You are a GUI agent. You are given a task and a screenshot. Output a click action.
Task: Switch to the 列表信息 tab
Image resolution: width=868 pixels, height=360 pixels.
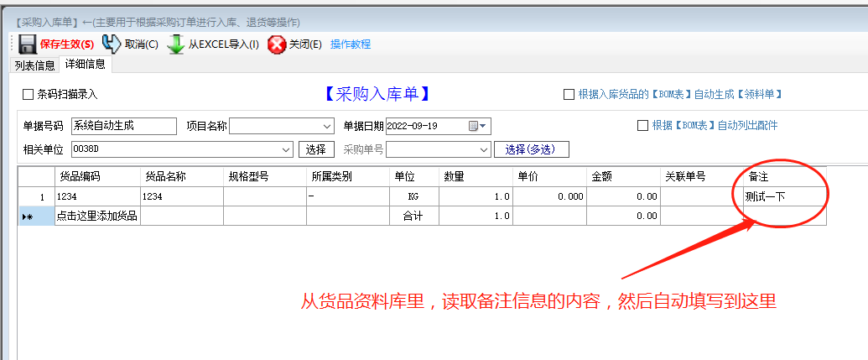pos(35,65)
